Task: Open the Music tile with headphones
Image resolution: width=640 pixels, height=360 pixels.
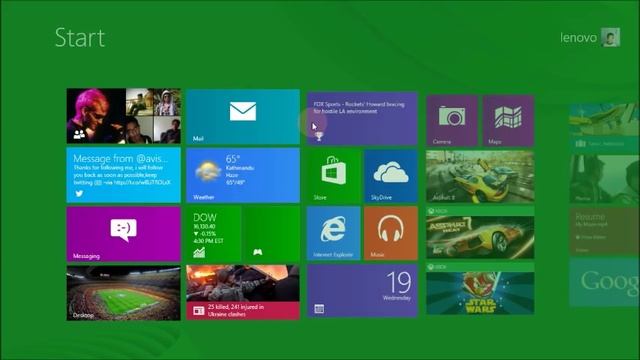Action: [x=391, y=233]
